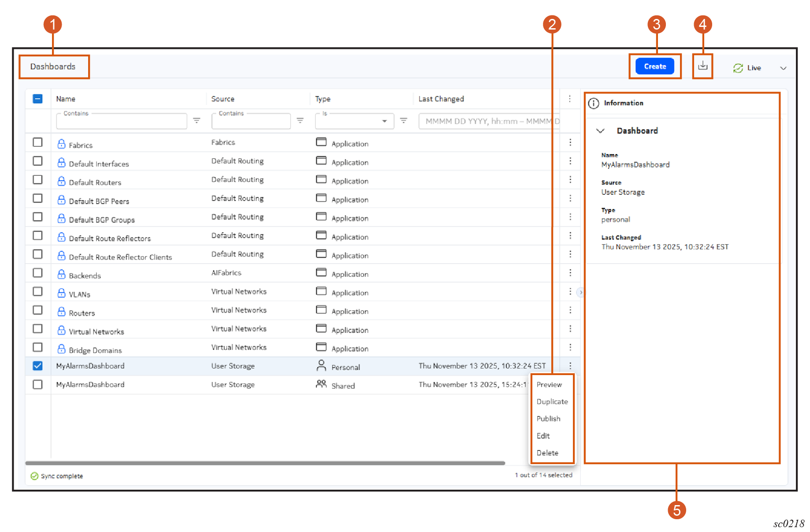Open row actions menu for Backends
This screenshot has height=532, width=810.
[x=570, y=273]
